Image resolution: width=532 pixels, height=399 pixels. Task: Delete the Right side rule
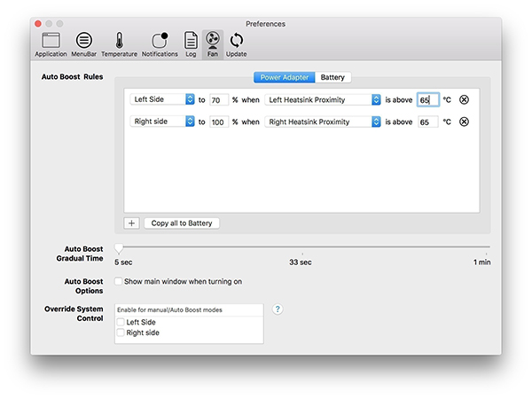coord(464,122)
